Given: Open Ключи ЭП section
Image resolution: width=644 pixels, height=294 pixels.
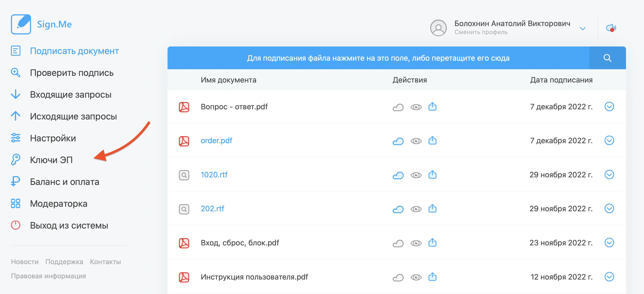Looking at the screenshot, I should click(x=51, y=160).
